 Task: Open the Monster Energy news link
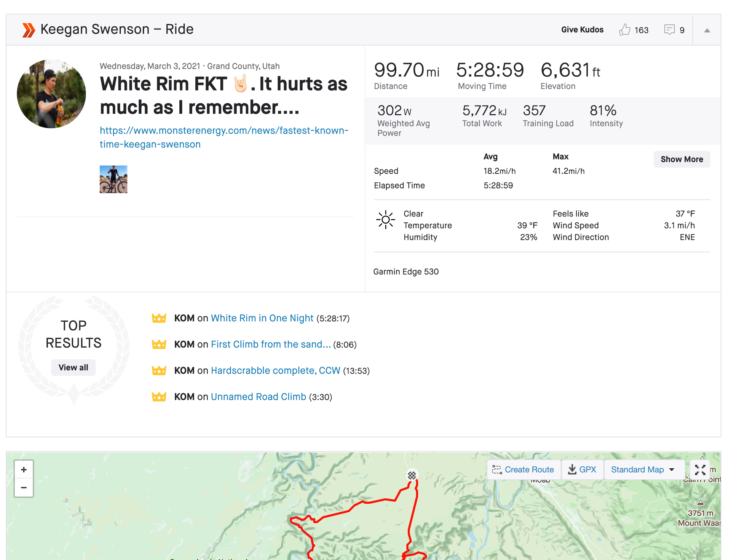(224, 137)
